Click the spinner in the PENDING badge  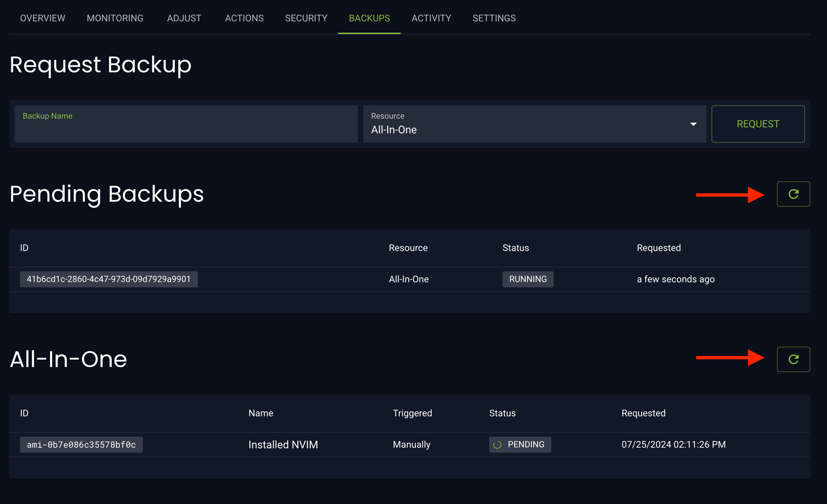click(x=497, y=445)
